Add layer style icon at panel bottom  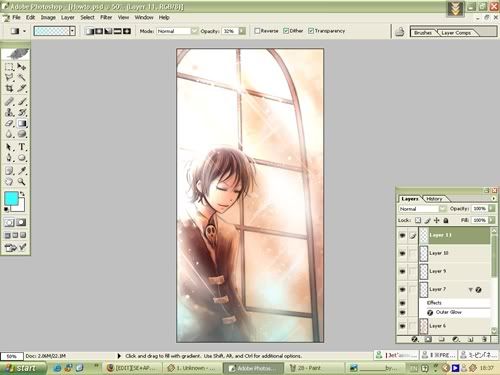pos(414,339)
